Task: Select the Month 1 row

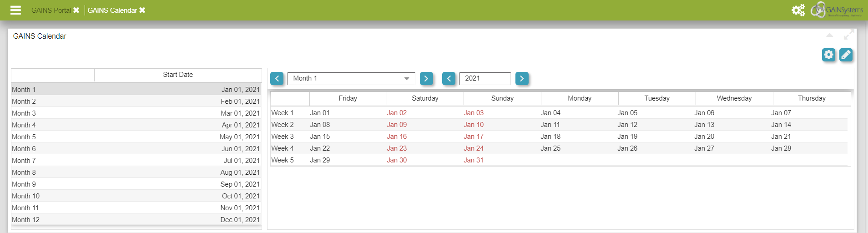Action: (x=136, y=90)
